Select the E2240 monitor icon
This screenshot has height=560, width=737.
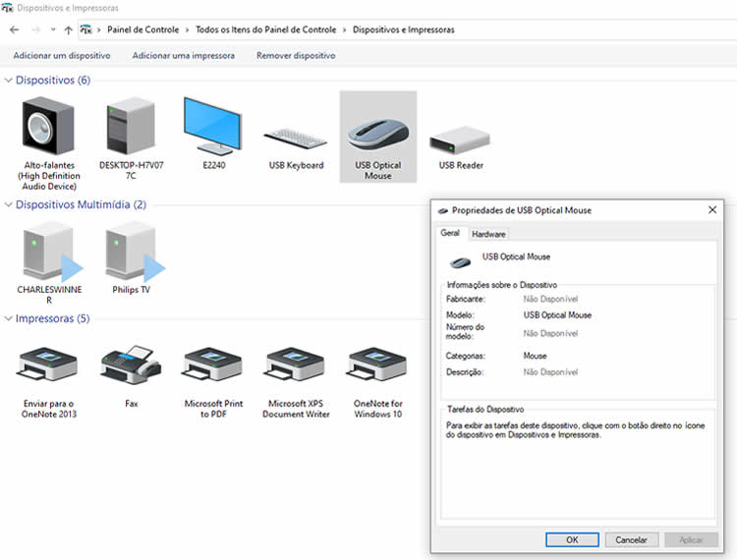(213, 126)
